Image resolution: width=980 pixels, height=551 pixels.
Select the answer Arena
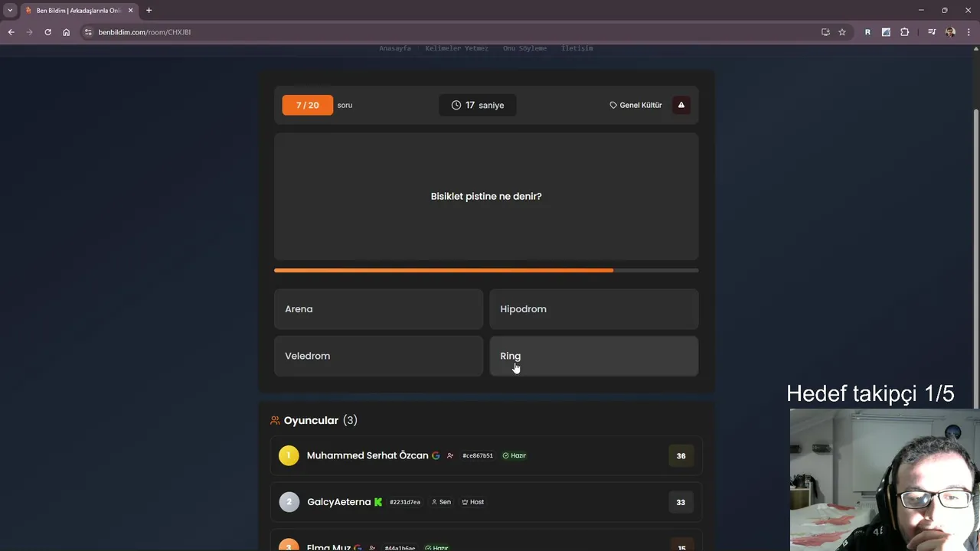(x=378, y=309)
